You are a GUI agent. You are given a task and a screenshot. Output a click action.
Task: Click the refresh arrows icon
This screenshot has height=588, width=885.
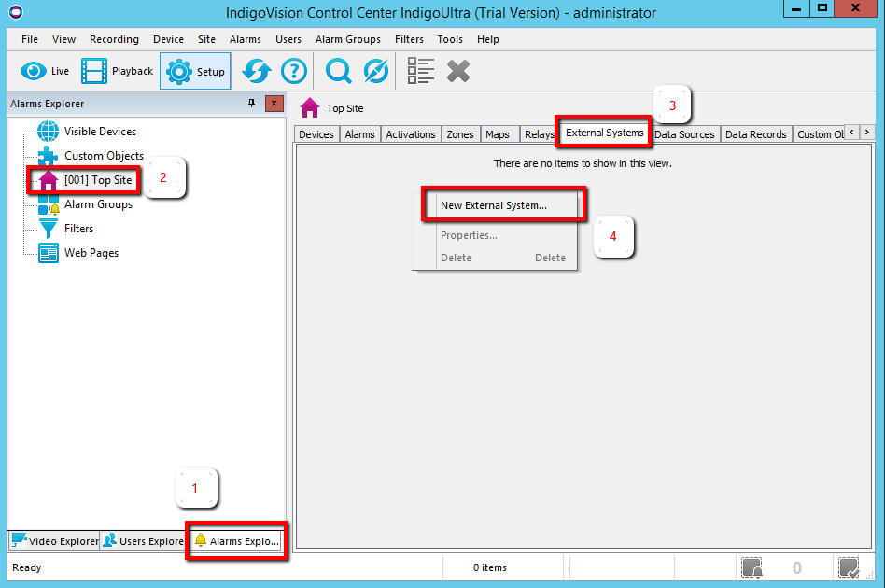[x=257, y=72]
